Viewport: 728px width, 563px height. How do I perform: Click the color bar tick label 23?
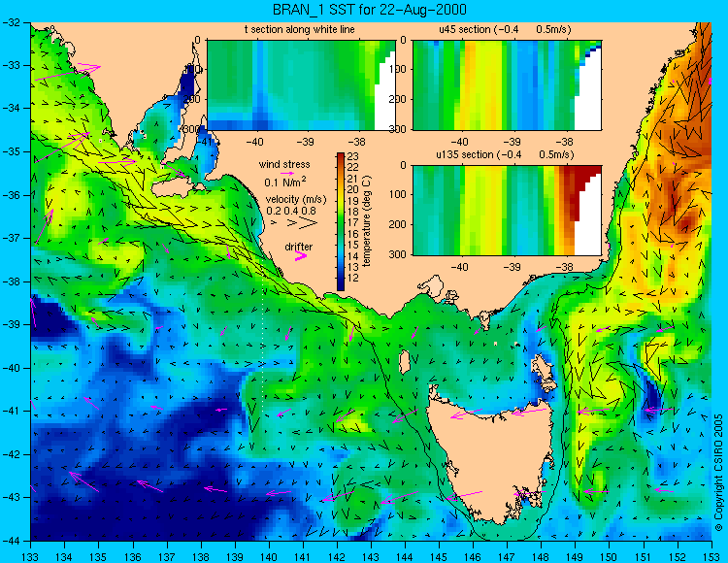[353, 156]
